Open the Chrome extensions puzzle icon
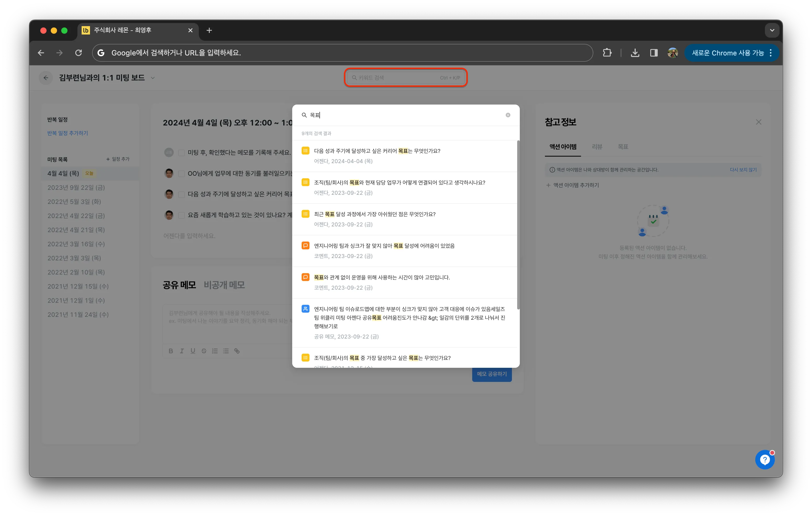The height and width of the screenshot is (516, 812). [x=607, y=53]
